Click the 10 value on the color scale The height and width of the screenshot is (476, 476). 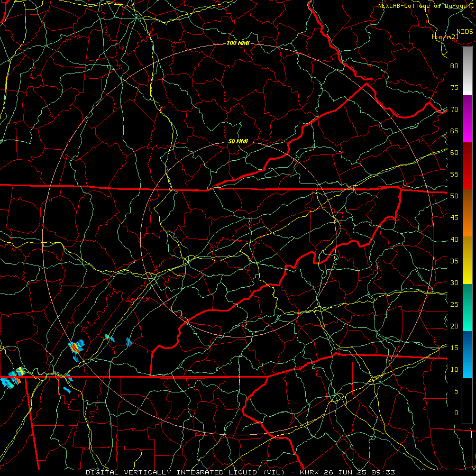[x=454, y=370]
